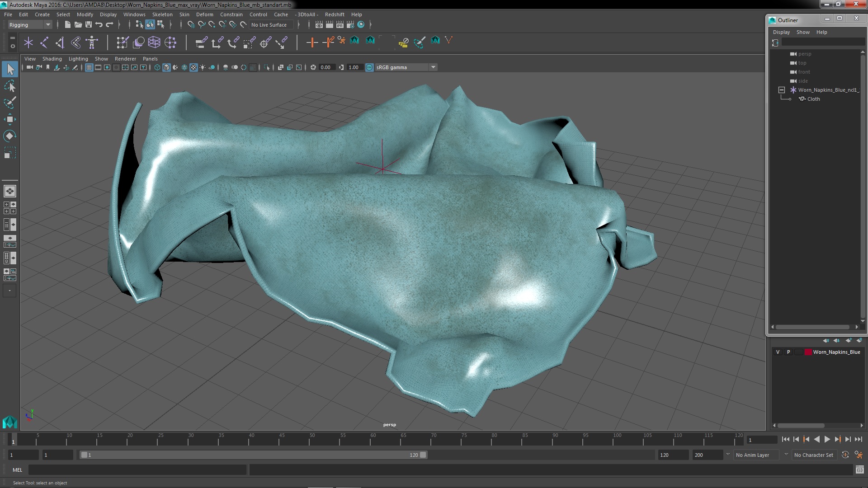Click the orange Set Key plus icon
The width and height of the screenshot is (868, 488).
311,42
